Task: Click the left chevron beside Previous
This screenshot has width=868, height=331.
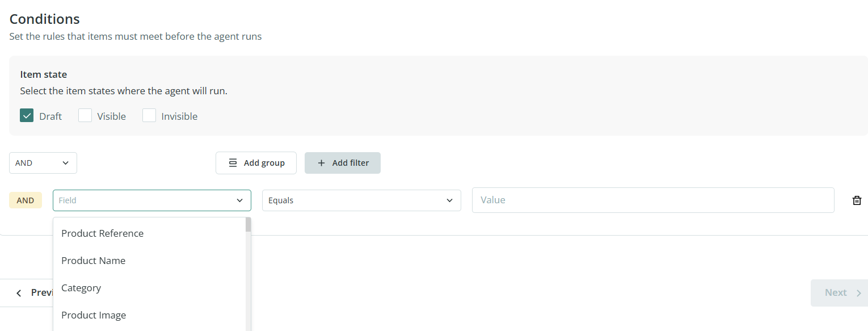Action: [19, 293]
